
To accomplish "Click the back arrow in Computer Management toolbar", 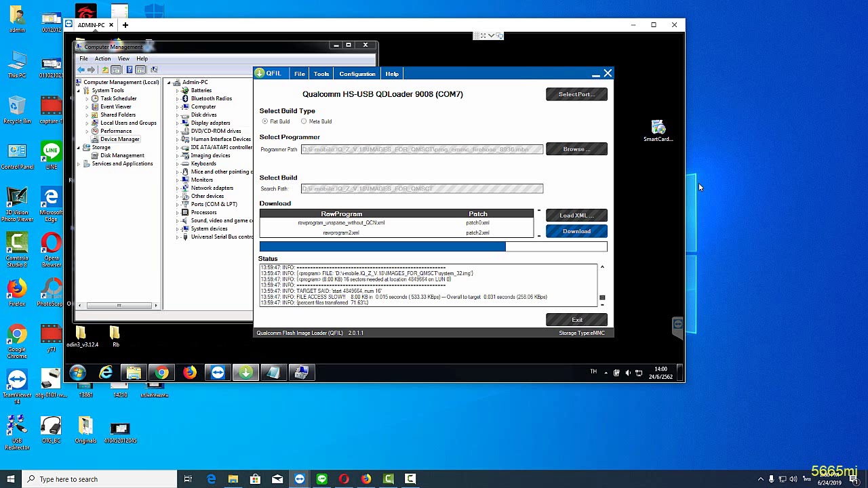I will click(x=81, y=70).
